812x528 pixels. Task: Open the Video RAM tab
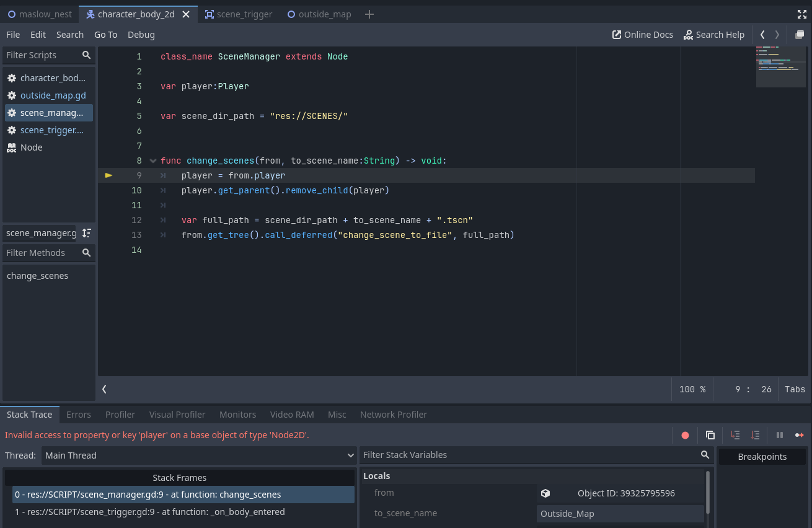coord(292,415)
